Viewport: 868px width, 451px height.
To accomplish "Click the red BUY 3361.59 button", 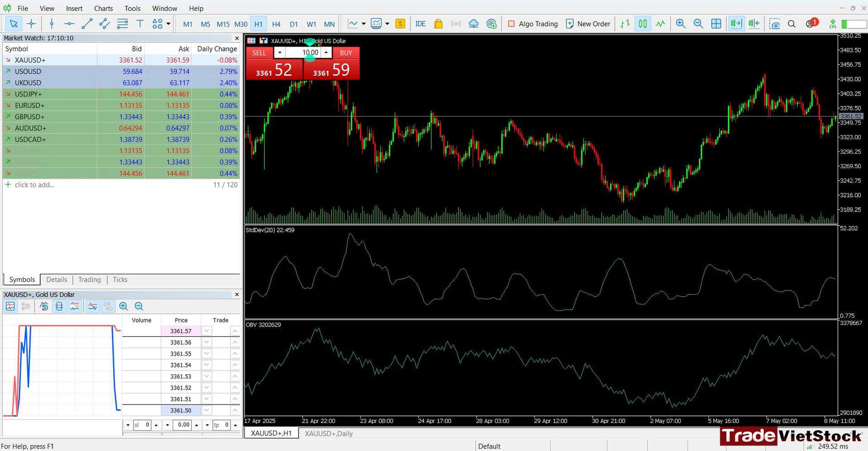I will pyautogui.click(x=331, y=70).
